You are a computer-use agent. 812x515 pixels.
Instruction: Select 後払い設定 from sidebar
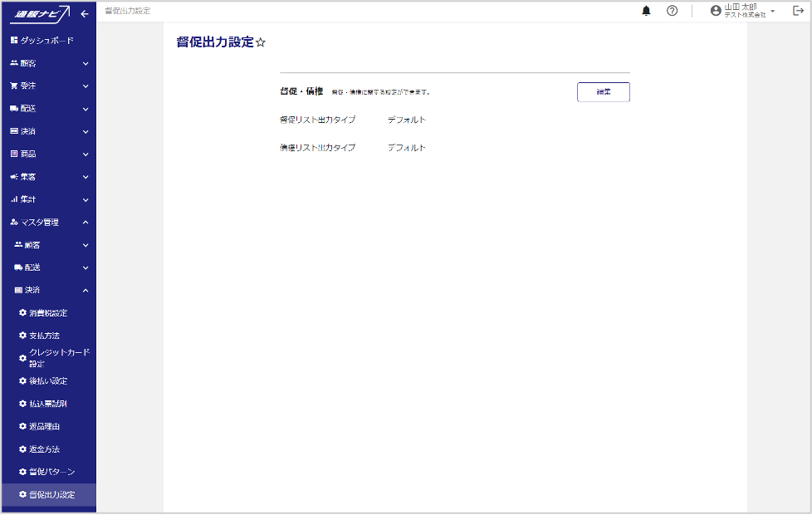(48, 381)
